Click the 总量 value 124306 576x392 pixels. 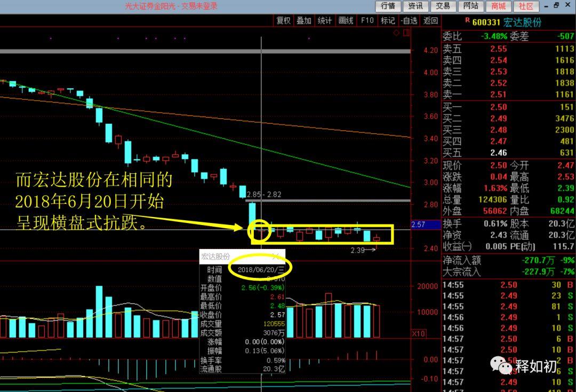[x=493, y=199]
